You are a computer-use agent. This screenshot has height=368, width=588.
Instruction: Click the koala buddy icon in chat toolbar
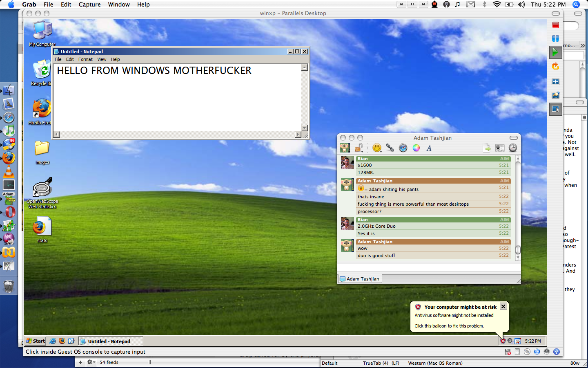coord(345,148)
